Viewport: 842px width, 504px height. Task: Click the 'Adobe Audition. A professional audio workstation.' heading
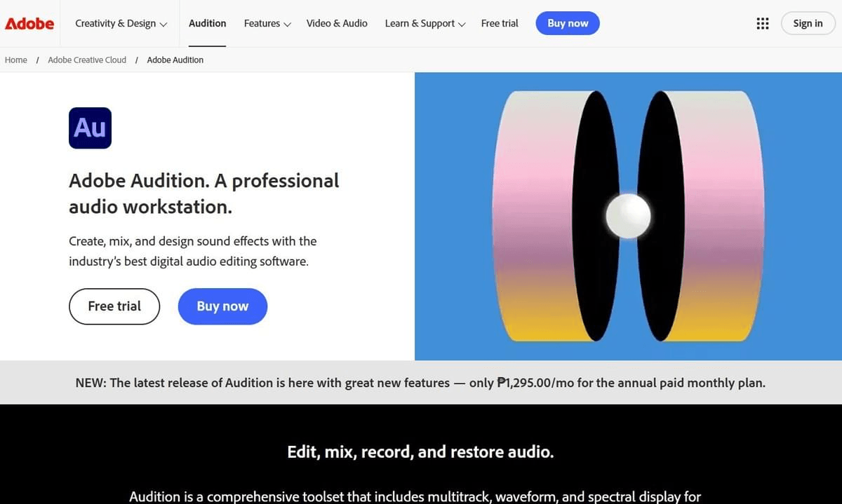click(204, 193)
